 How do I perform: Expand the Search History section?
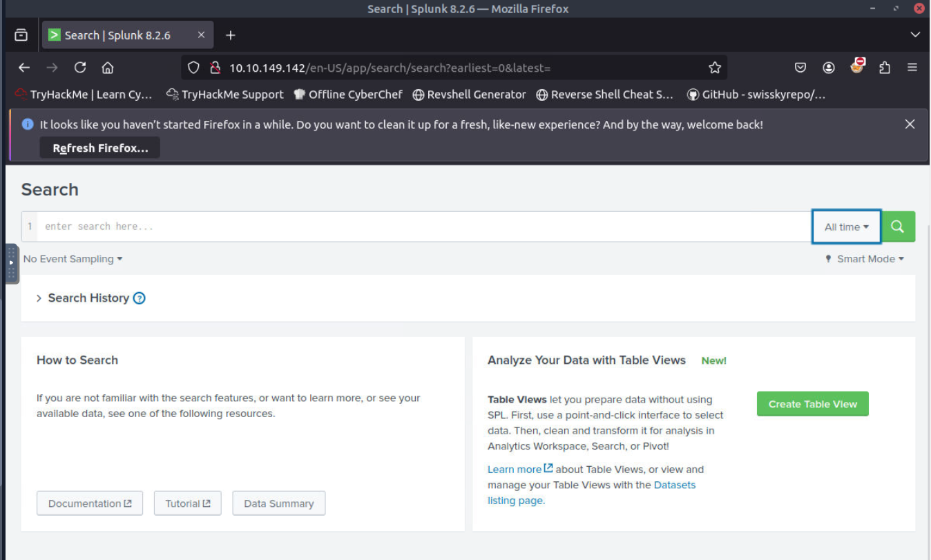[x=83, y=298]
